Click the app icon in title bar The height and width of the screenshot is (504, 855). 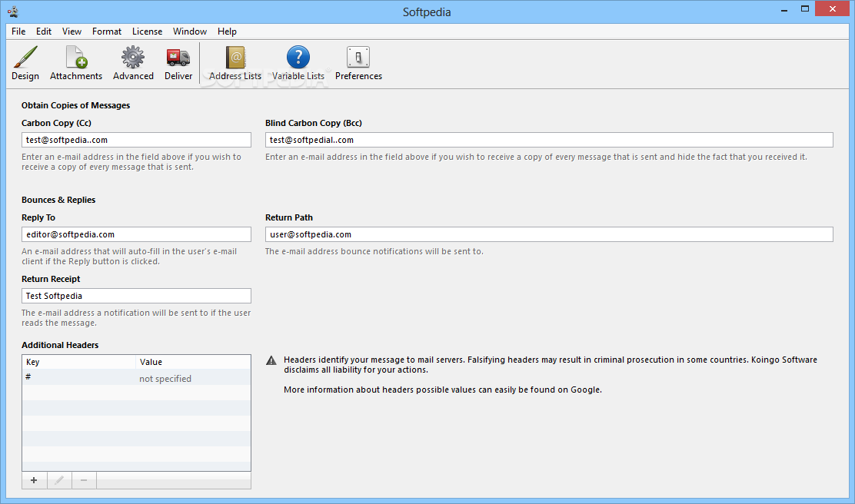point(13,12)
